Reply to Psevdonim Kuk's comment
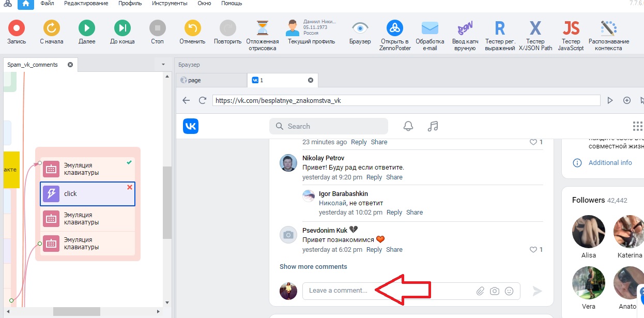The width and height of the screenshot is (644, 318). (x=374, y=249)
